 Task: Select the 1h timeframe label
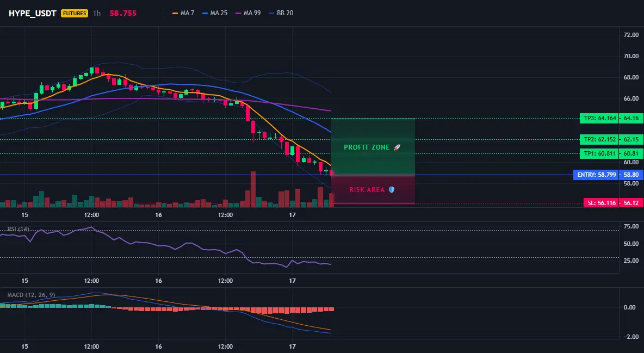(x=96, y=13)
